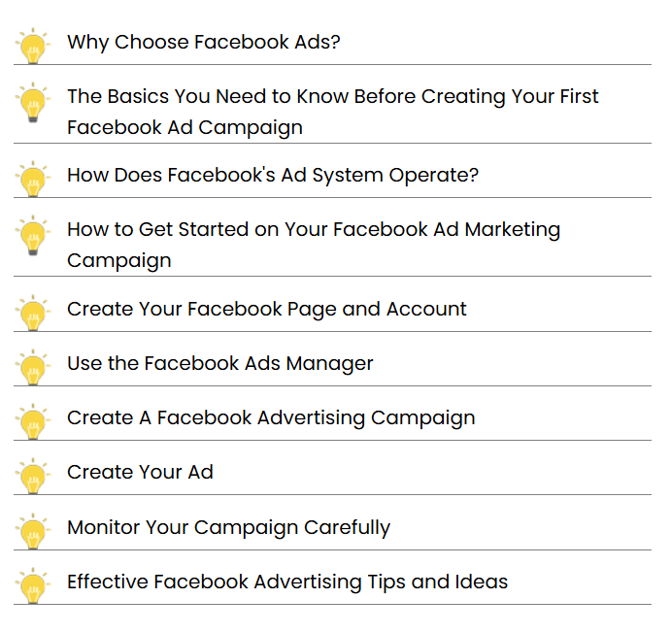This screenshot has height=632, width=672.
Task: Go to 'How to Get Started' campaign section
Action: click(314, 245)
